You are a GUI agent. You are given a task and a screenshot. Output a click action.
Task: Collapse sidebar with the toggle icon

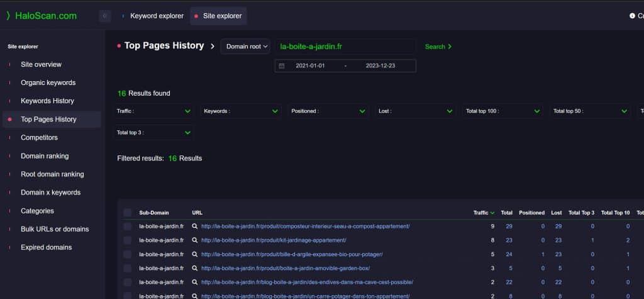(105, 16)
